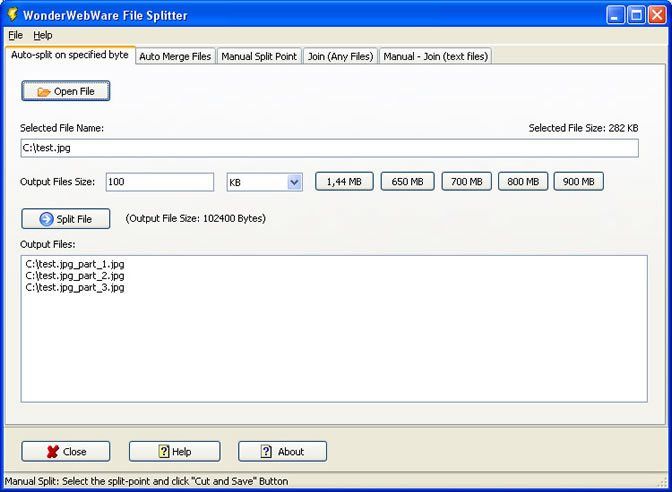The image size is (672, 492).
Task: Click the Open File folder button
Action: pyautogui.click(x=66, y=91)
